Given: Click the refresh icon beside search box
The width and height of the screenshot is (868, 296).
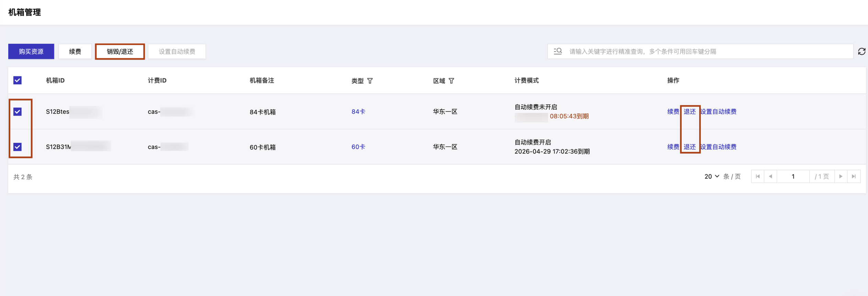Looking at the screenshot, I should 861,51.
